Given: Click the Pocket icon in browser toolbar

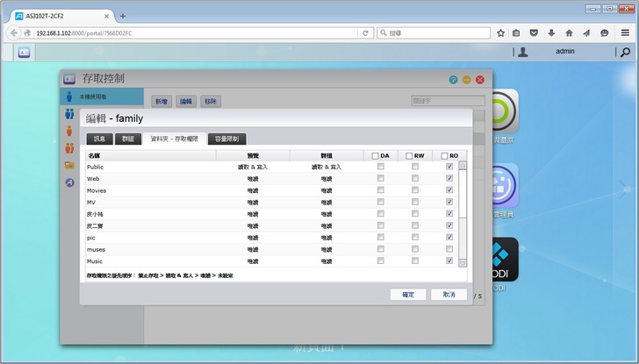Looking at the screenshot, I should point(535,33).
